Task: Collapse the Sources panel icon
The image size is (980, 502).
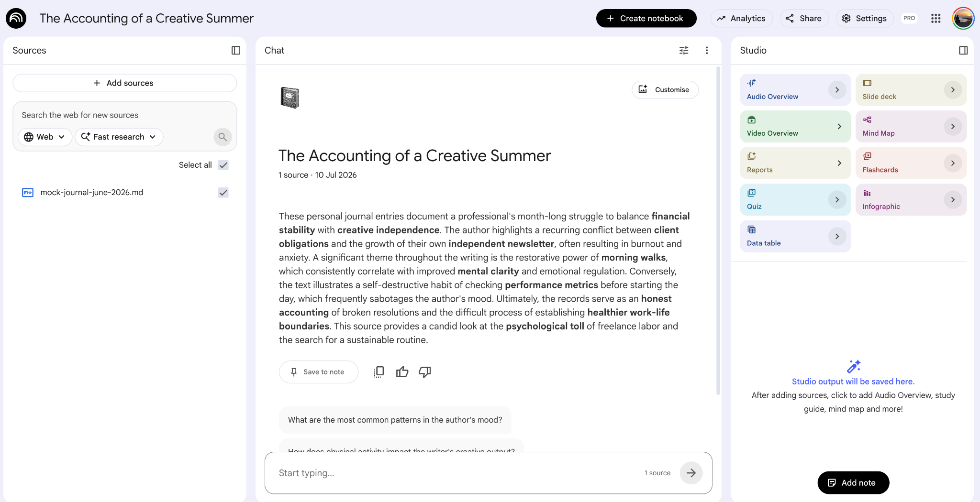Action: pyautogui.click(x=236, y=50)
